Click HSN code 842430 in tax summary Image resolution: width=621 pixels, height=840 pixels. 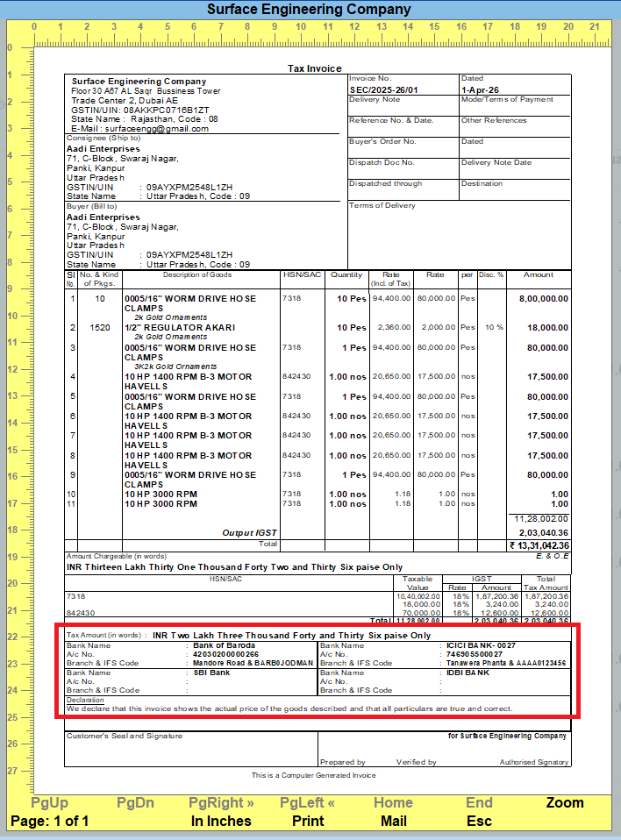[81, 612]
